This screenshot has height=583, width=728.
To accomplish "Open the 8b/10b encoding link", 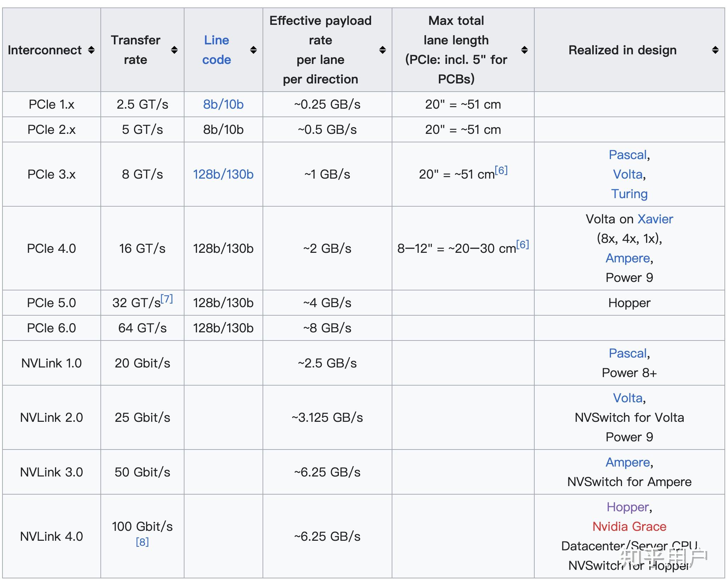I will (223, 104).
